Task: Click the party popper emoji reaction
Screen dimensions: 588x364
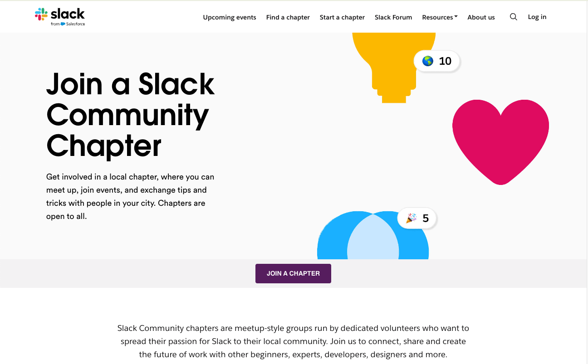Action: [411, 218]
